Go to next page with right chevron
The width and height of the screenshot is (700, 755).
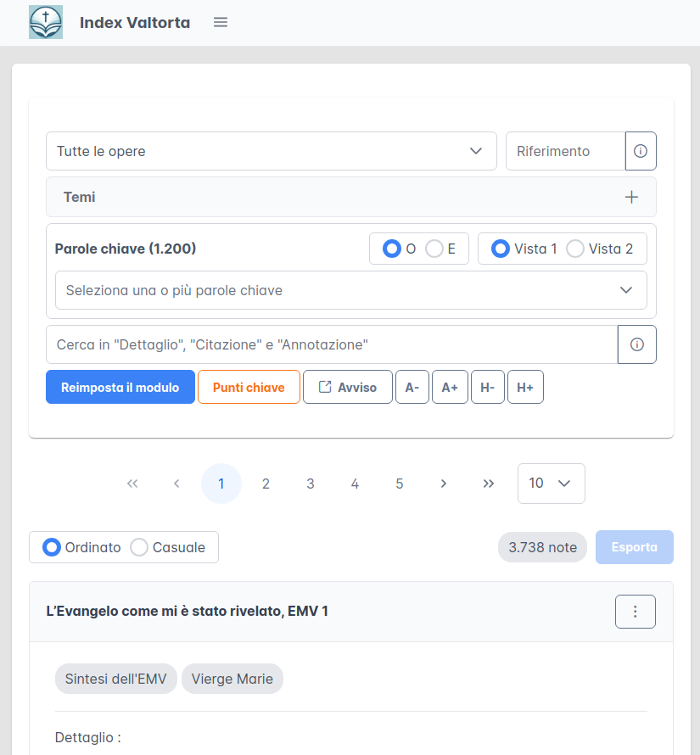pyautogui.click(x=444, y=484)
